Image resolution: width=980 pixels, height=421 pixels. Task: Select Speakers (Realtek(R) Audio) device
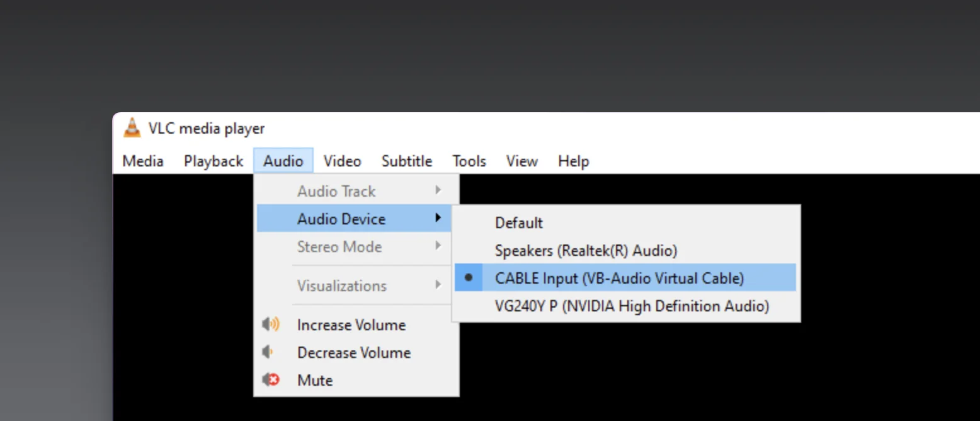point(625,250)
